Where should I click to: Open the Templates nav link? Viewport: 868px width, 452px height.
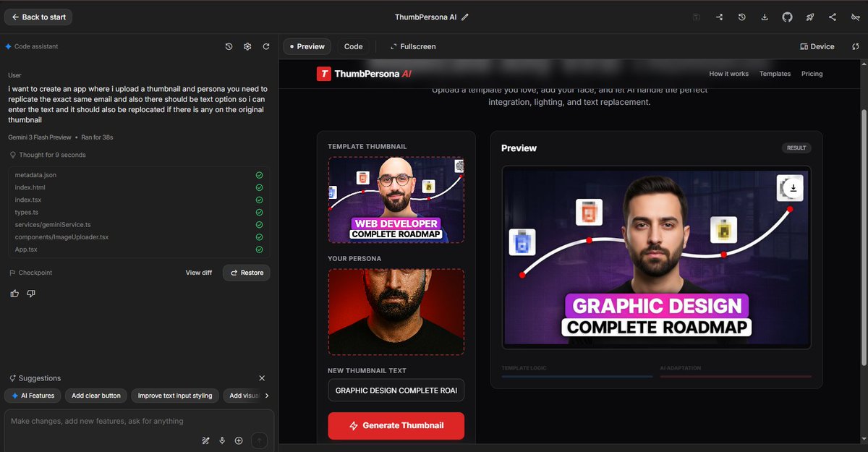tap(775, 74)
